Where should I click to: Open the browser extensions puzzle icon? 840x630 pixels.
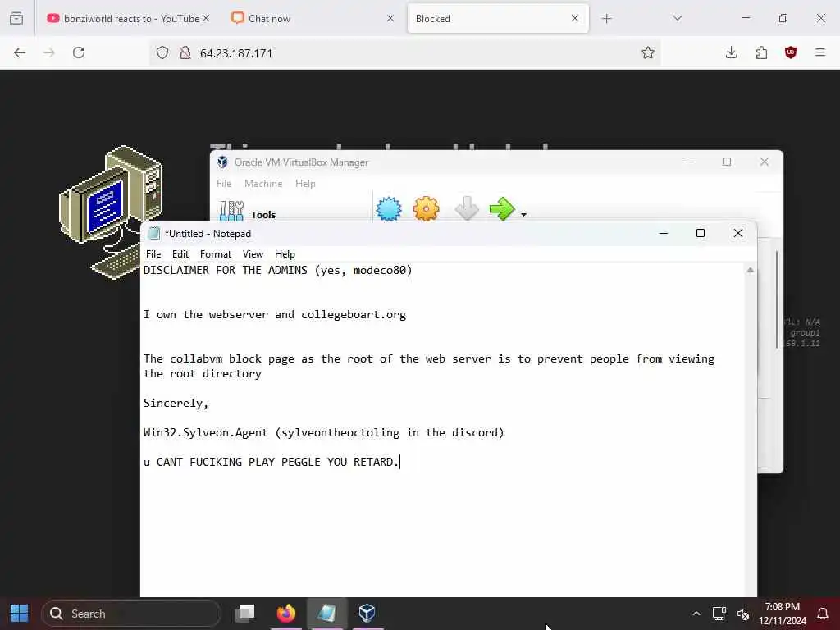(761, 52)
